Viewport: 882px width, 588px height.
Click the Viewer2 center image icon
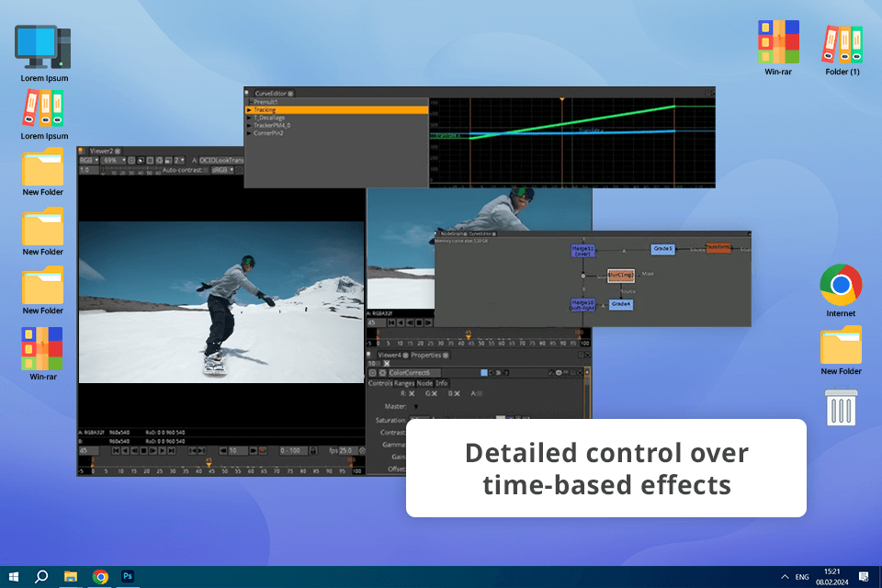(131, 161)
